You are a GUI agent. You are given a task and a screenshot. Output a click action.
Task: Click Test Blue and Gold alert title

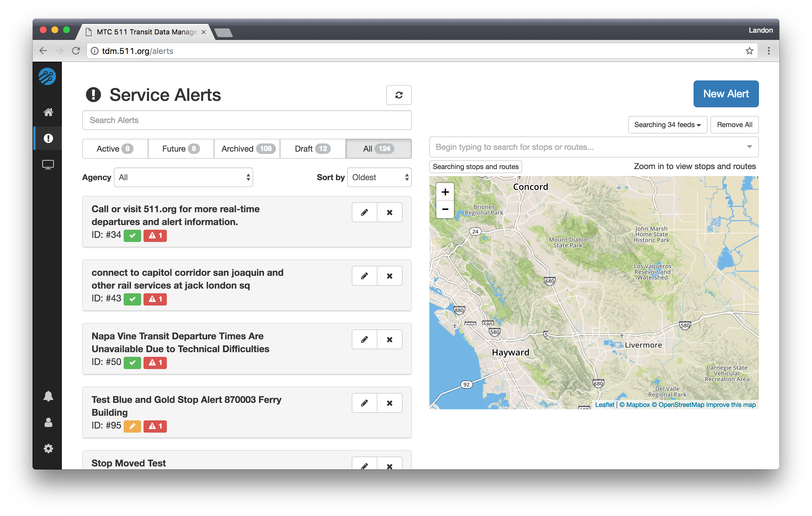click(186, 406)
